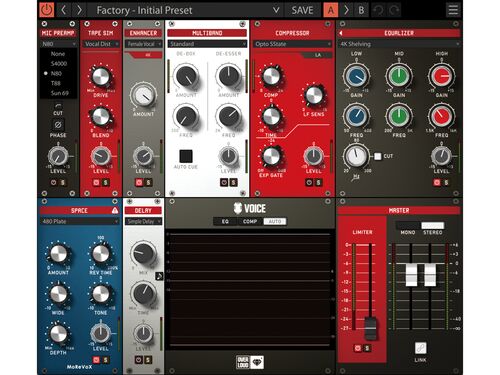Solo the Delay module
Image resolution: width=500 pixels, height=375 pixels.
pyautogui.click(x=148, y=360)
